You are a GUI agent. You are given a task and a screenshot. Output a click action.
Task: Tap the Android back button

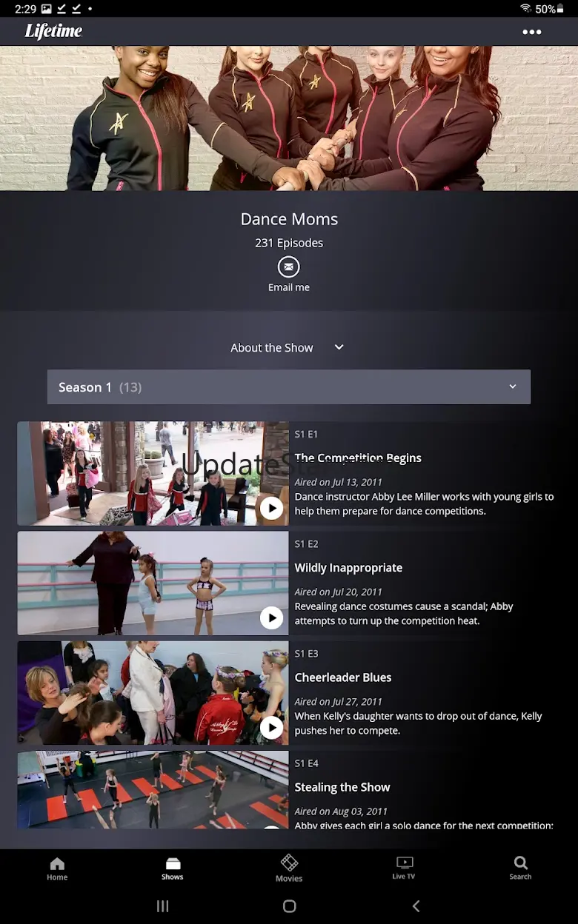pyautogui.click(x=416, y=906)
